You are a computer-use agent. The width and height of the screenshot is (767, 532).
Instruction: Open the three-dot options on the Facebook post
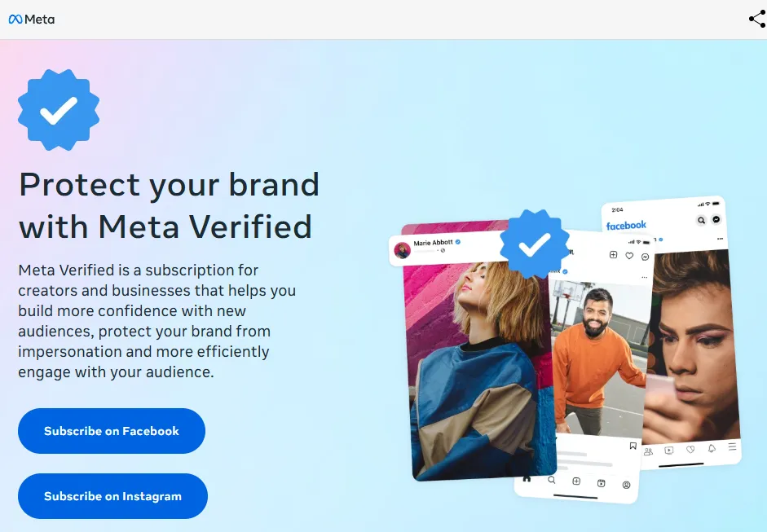[x=721, y=239]
